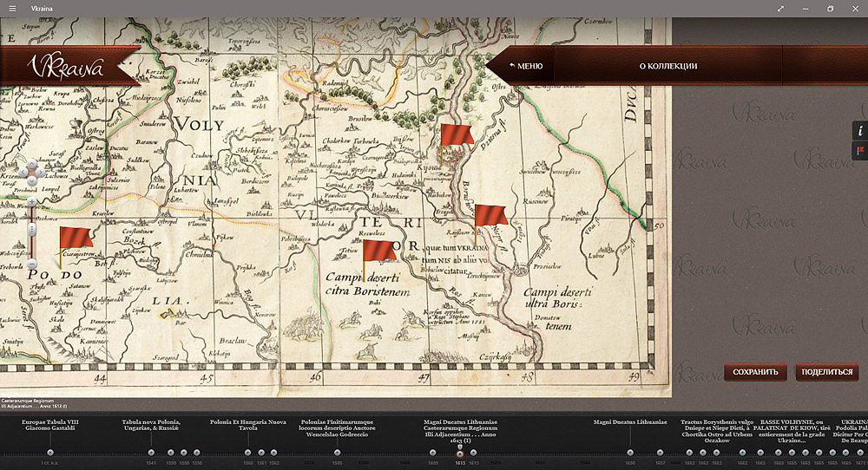Zoom out with the minus button
Viewport: 868px width, 470px height.
32,264
